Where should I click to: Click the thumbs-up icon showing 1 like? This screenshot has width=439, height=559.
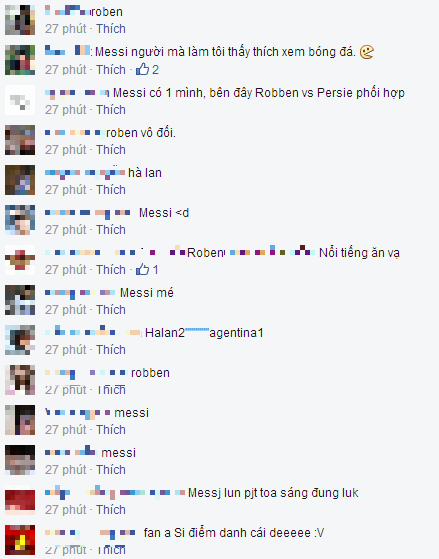142,269
